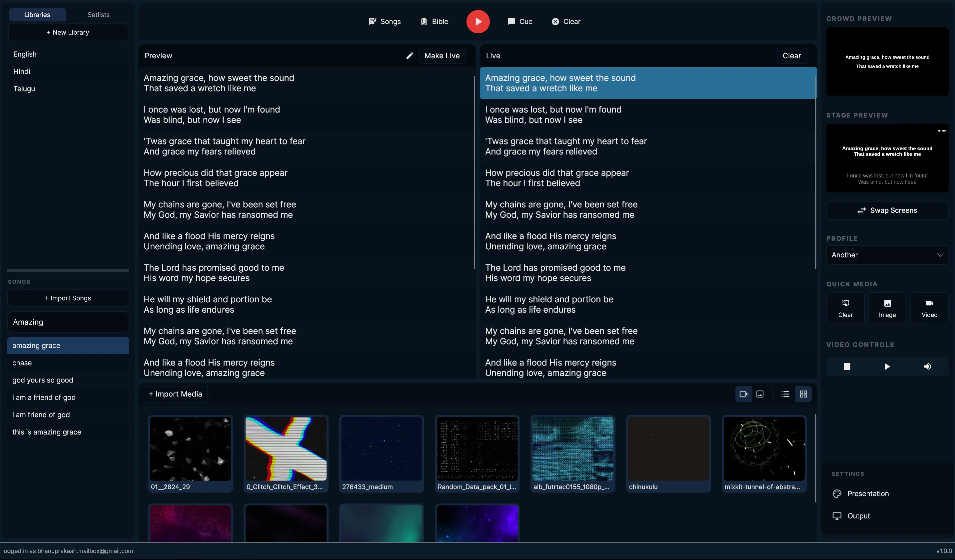
Task: Click the song search field containing Amazing
Action: [x=68, y=322]
